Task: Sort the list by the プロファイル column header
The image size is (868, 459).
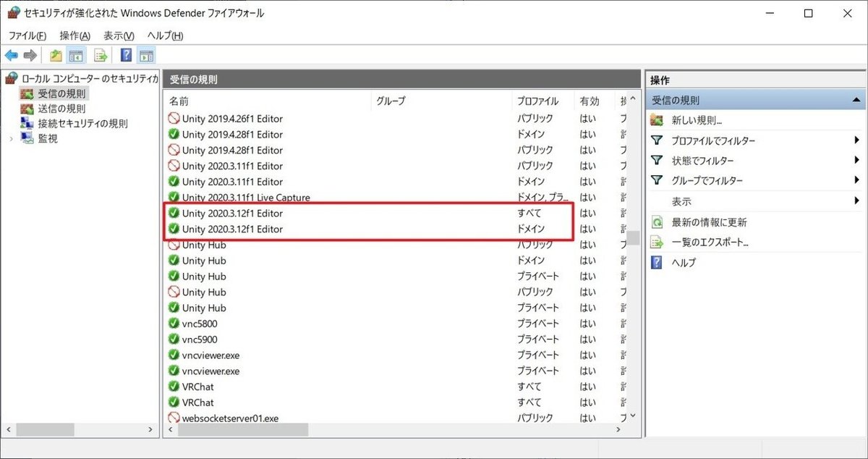Action: pos(542,101)
